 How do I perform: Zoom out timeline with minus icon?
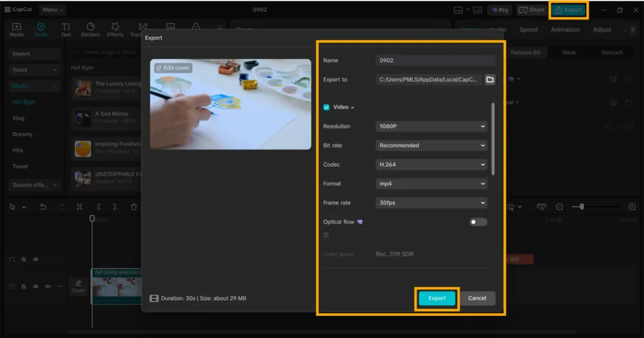pos(559,207)
